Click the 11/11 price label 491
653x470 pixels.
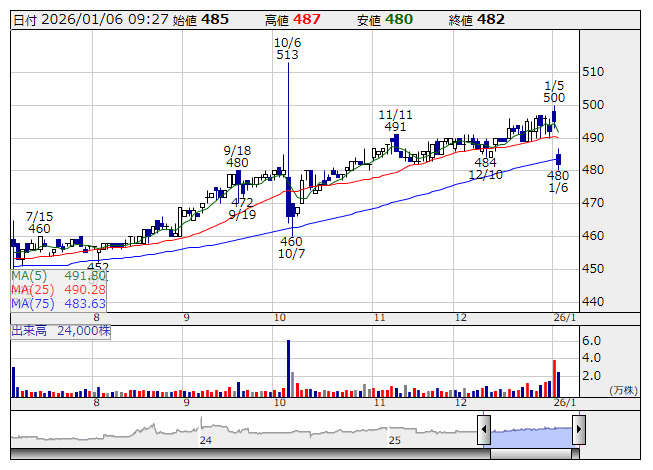[394, 127]
